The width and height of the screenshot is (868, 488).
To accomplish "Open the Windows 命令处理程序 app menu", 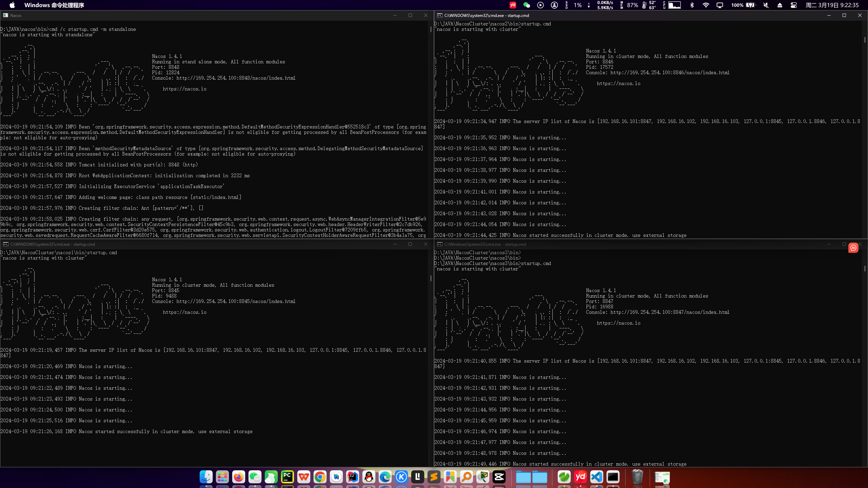I will [54, 5].
